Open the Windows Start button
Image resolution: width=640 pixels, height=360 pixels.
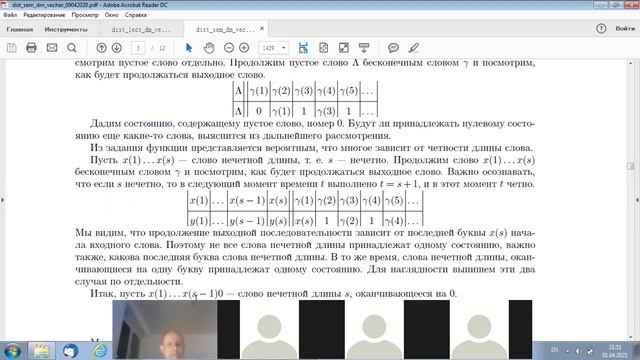(x=12, y=351)
